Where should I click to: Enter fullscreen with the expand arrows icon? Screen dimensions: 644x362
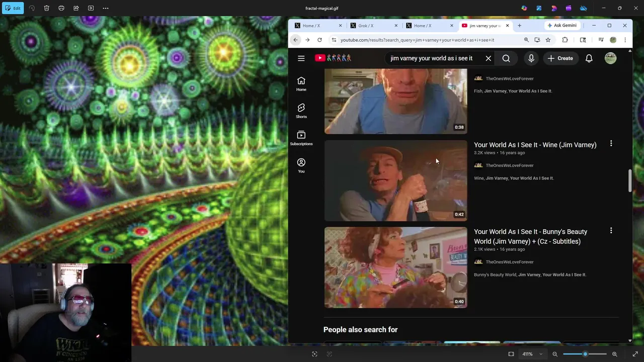click(x=635, y=354)
